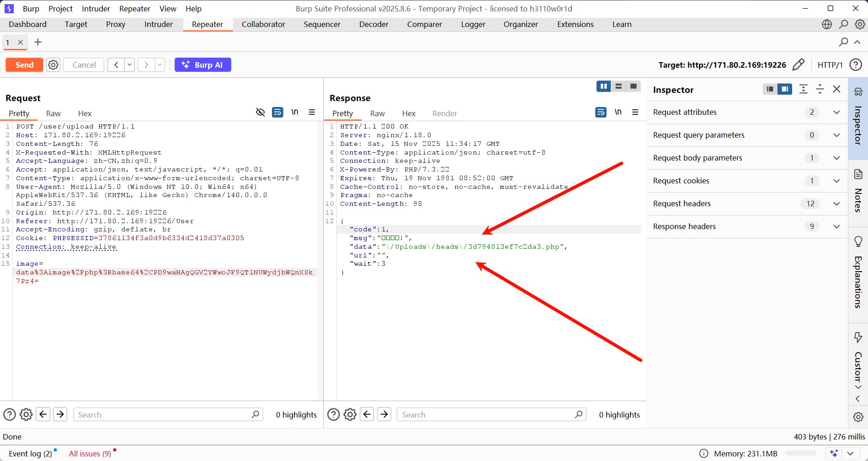Switch to the Proxy tab
The image size is (868, 461).
116,24
